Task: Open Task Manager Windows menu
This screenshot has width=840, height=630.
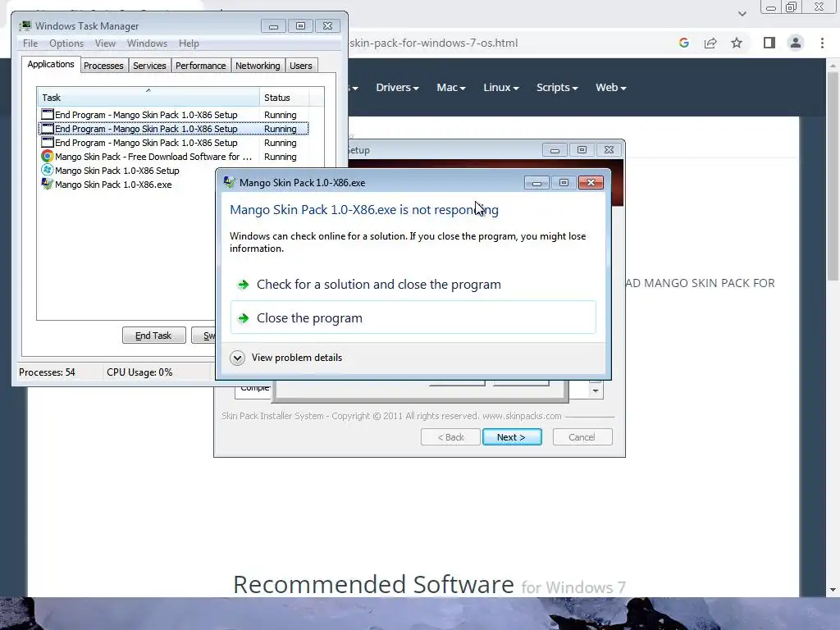Action: pyautogui.click(x=147, y=43)
